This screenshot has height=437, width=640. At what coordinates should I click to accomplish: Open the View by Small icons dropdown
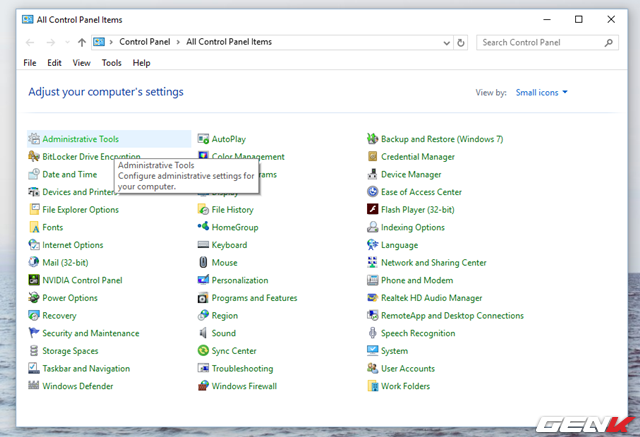(x=542, y=93)
